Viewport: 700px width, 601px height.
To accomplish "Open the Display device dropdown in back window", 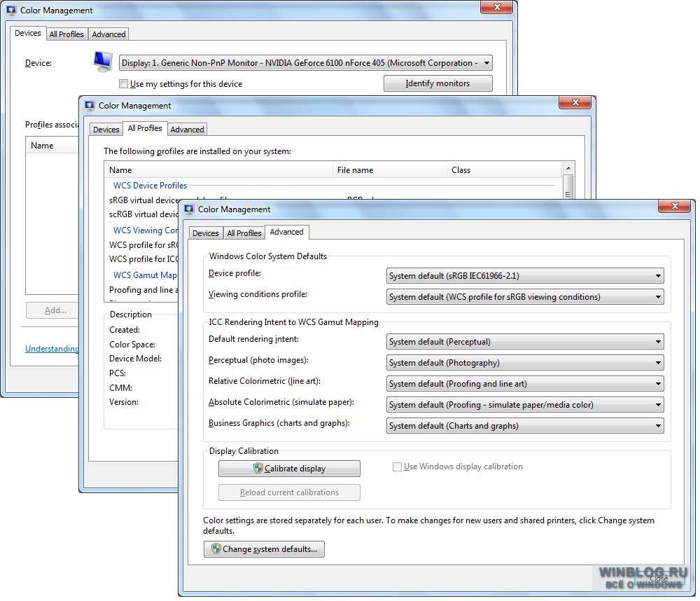I will (x=305, y=62).
